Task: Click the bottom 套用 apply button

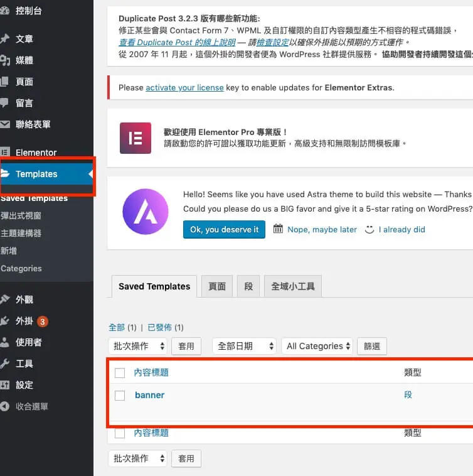Action: pyautogui.click(x=186, y=458)
